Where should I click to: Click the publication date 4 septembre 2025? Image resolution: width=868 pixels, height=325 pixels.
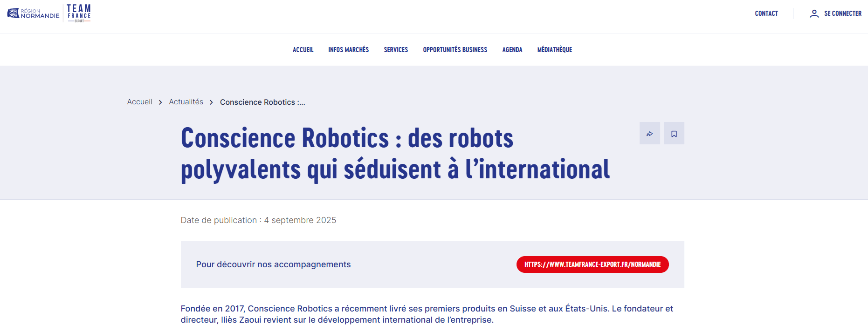[300, 220]
